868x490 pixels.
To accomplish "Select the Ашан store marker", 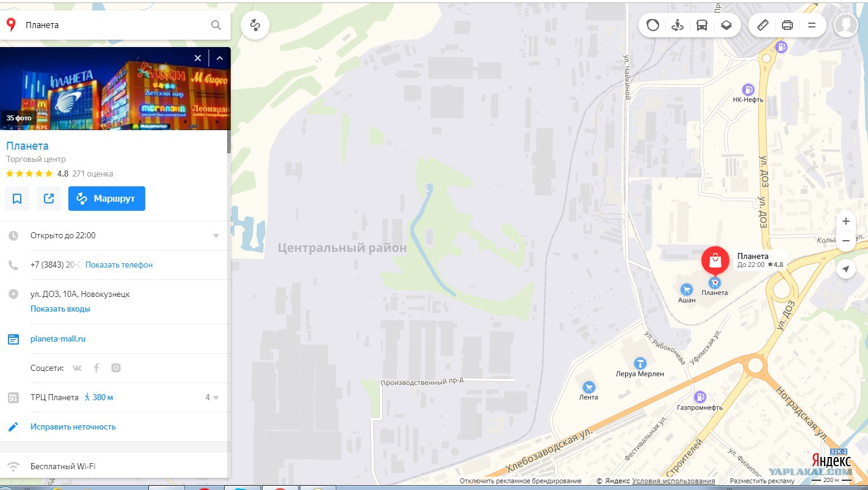I will coord(687,290).
